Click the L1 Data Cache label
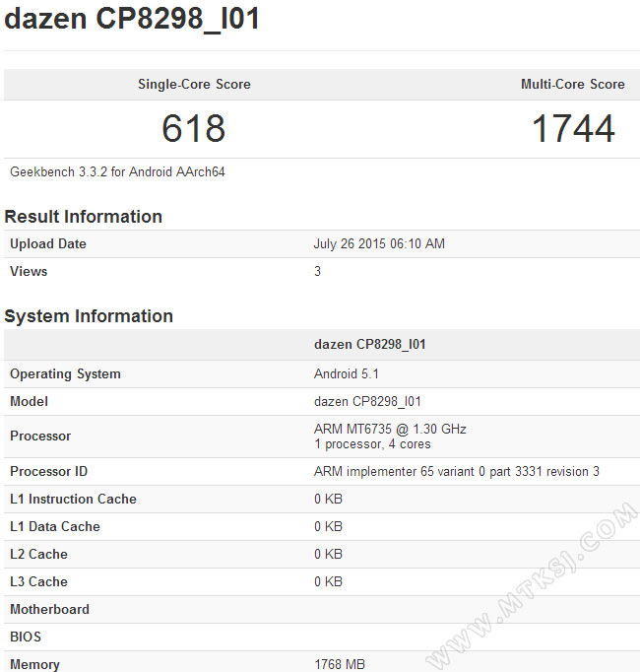Screen dimensions: 640x672 [55, 526]
